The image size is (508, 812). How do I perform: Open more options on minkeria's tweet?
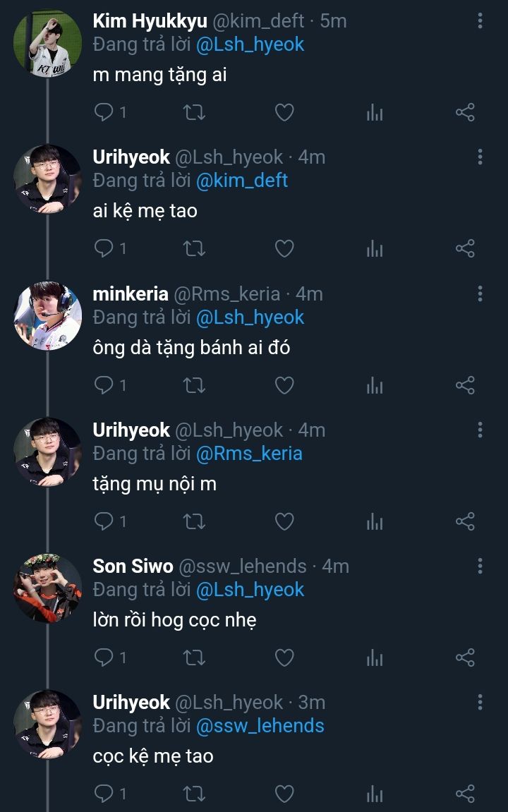tap(480, 293)
